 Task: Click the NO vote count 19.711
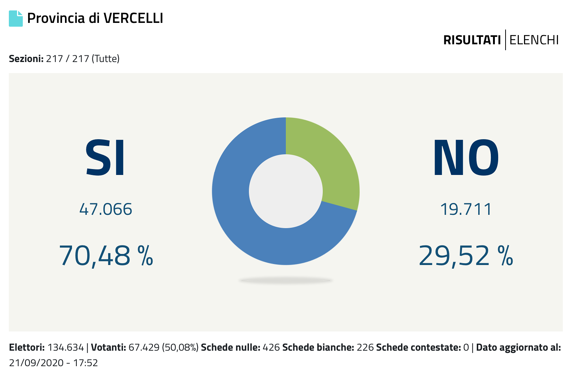click(466, 209)
